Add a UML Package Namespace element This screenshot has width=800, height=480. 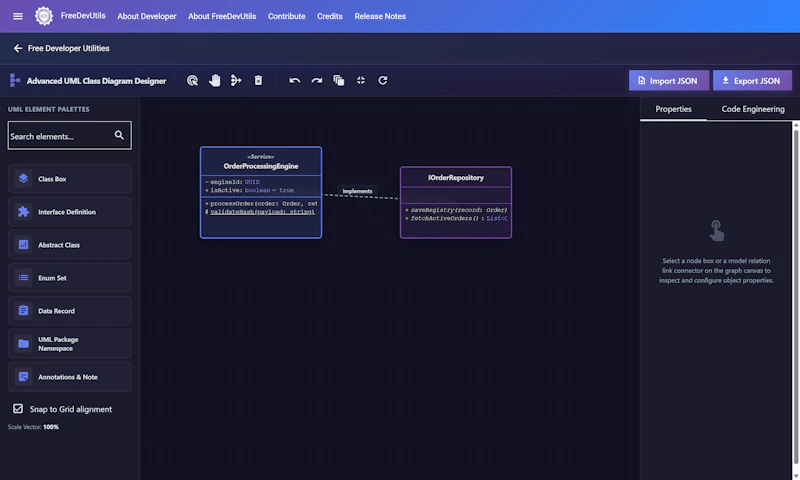69,344
